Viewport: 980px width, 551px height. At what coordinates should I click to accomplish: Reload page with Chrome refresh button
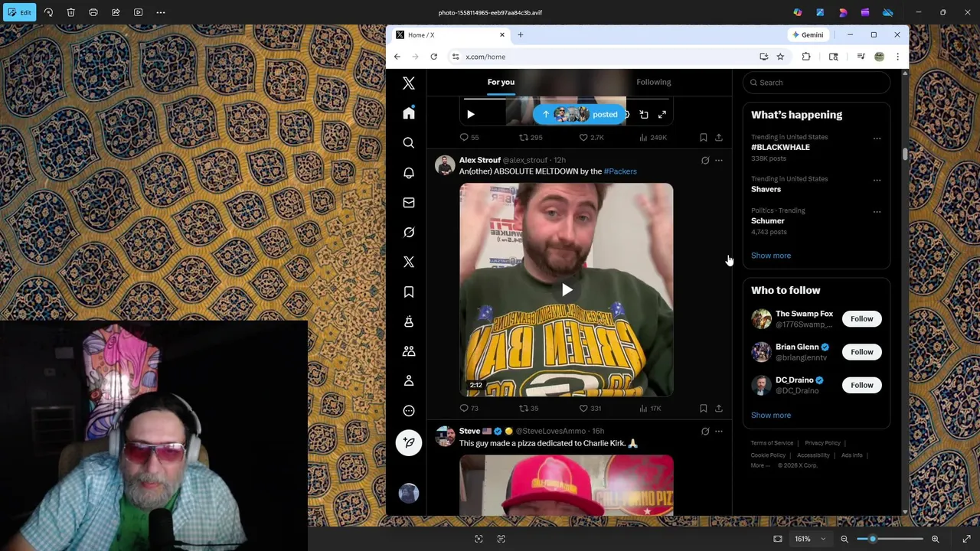coord(433,57)
